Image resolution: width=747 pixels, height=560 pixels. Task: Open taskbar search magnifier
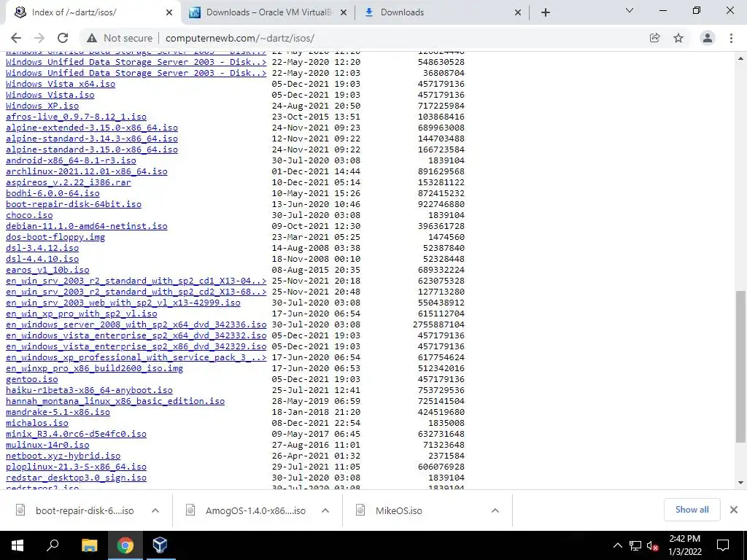[x=53, y=545]
